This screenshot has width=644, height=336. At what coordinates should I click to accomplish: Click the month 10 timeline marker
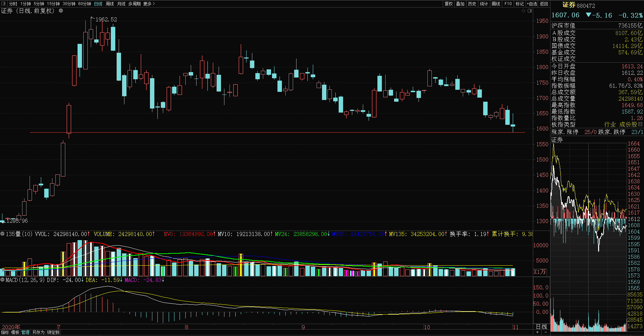(x=427, y=327)
